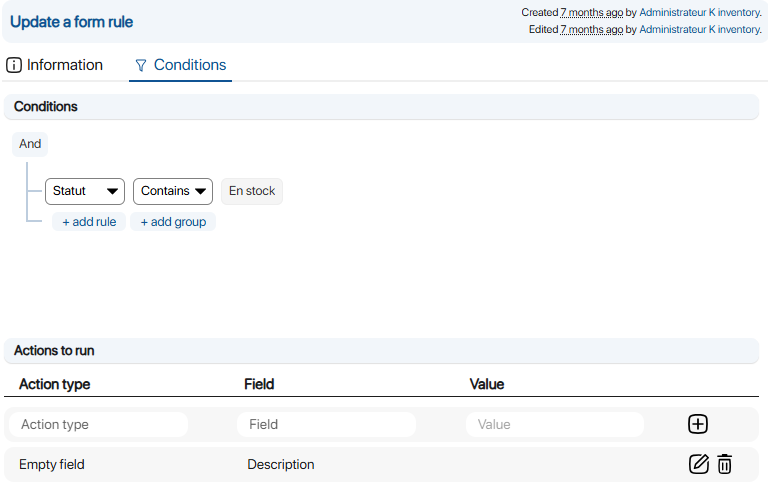Click the Edited 7 months ago timestamp
The width and height of the screenshot is (768, 485).
591,30
